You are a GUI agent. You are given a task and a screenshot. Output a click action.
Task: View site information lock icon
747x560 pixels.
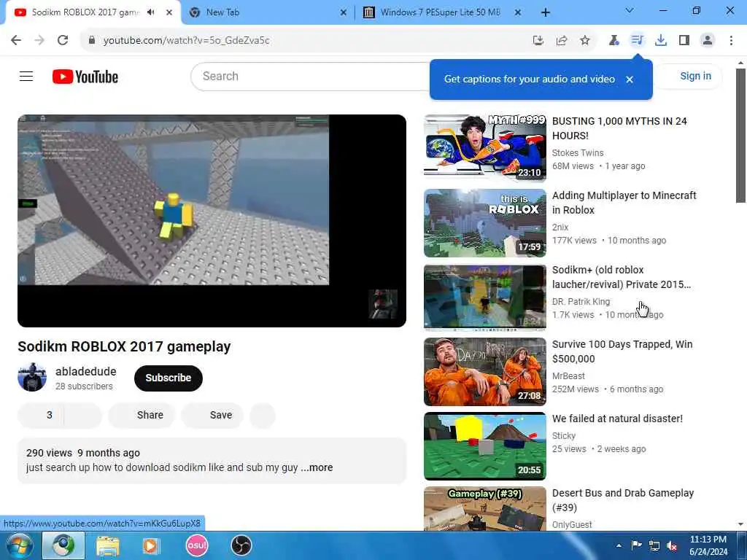(92, 41)
